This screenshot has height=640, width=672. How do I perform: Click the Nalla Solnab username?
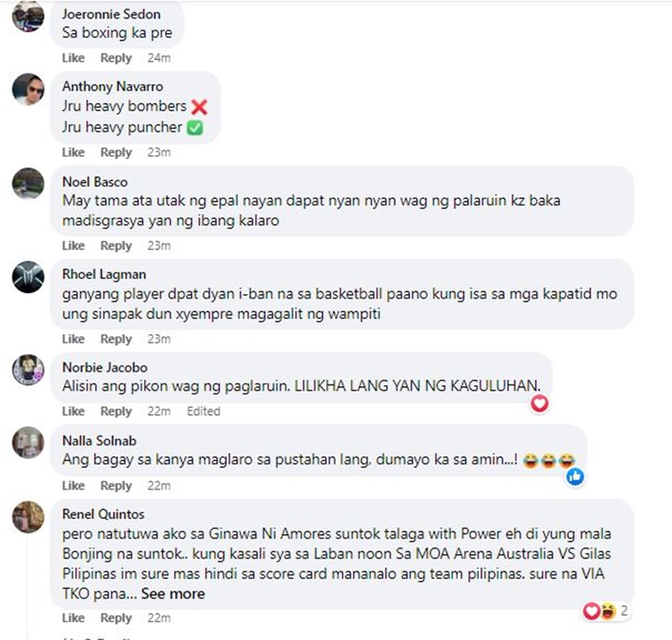pos(99,441)
